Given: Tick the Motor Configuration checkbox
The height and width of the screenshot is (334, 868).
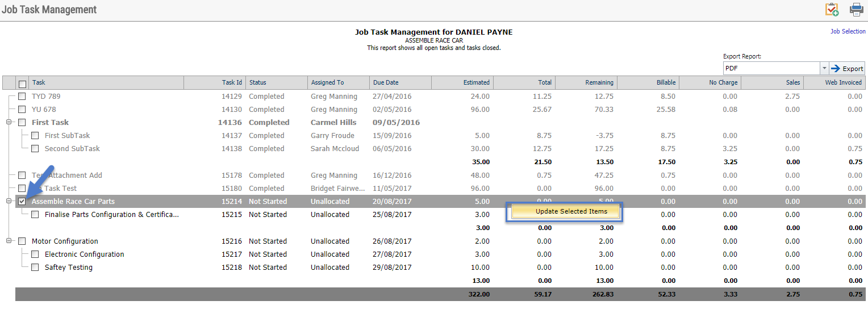Looking at the screenshot, I should click(x=22, y=241).
